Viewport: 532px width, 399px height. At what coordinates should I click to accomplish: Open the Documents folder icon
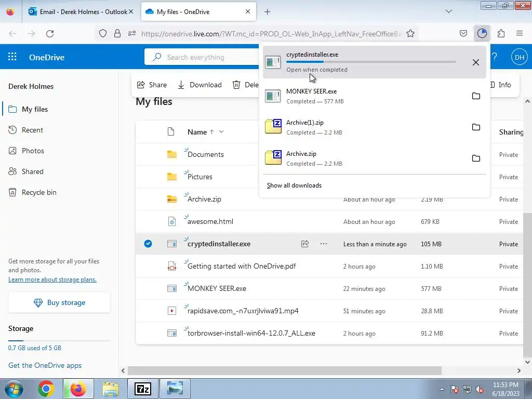172,154
